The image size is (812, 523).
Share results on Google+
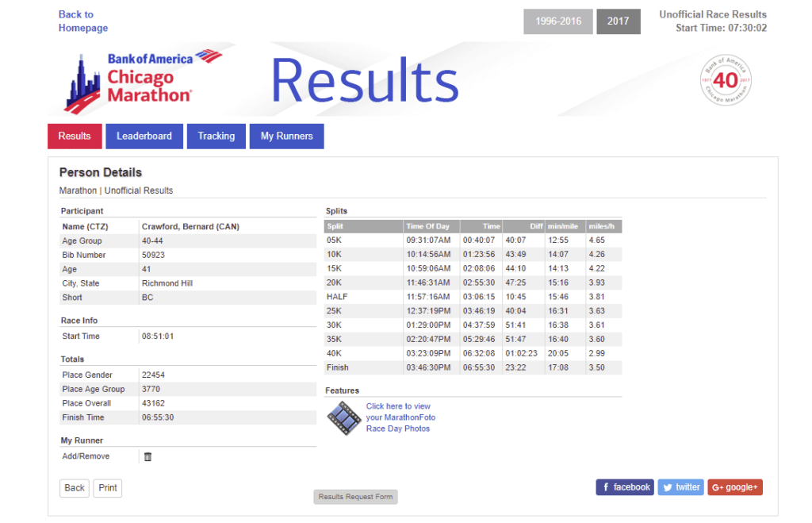(735, 487)
